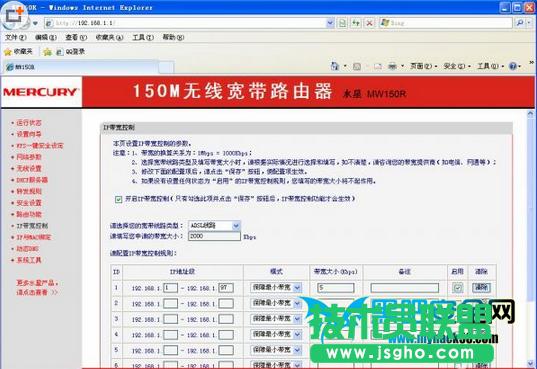The width and height of the screenshot is (537, 369).
Task: Open the 系统工具 sidebar link
Action: 29,260
